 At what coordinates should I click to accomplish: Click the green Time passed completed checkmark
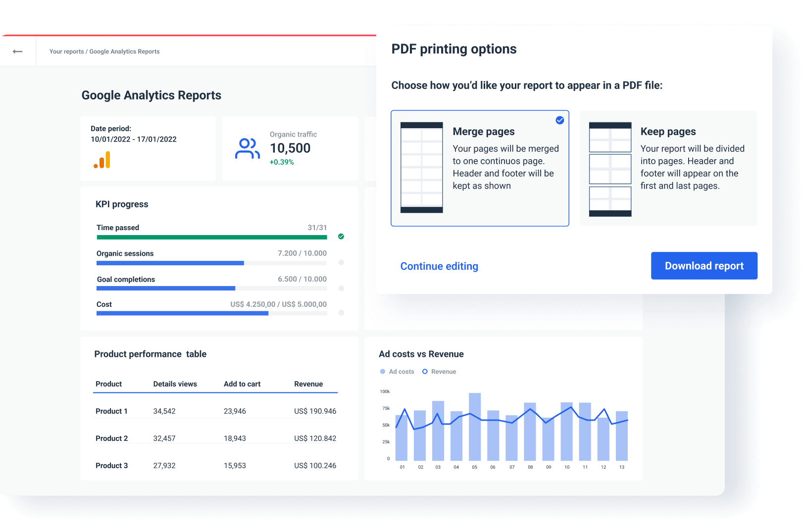pyautogui.click(x=341, y=237)
